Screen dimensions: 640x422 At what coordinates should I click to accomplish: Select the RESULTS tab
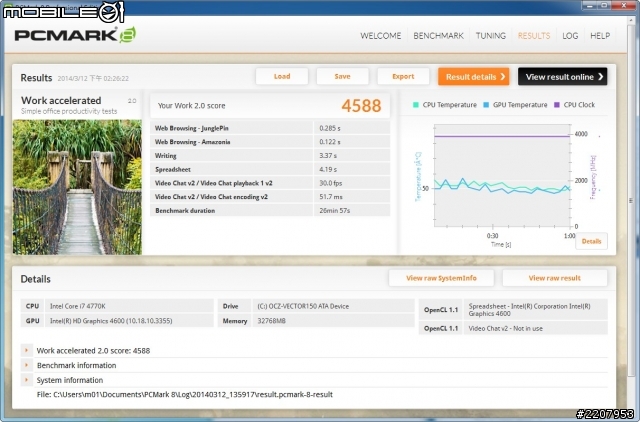click(534, 36)
